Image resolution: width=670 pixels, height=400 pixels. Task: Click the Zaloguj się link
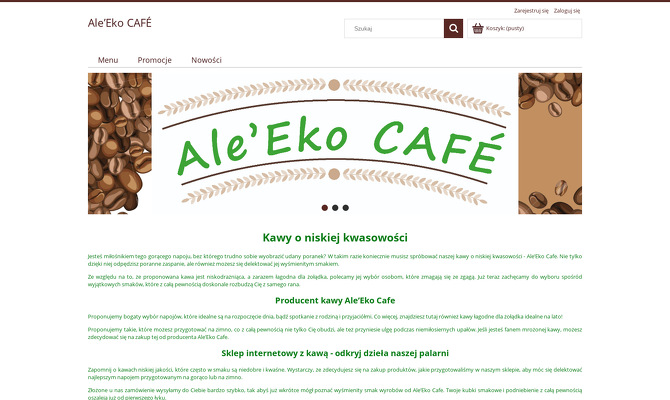coord(567,11)
